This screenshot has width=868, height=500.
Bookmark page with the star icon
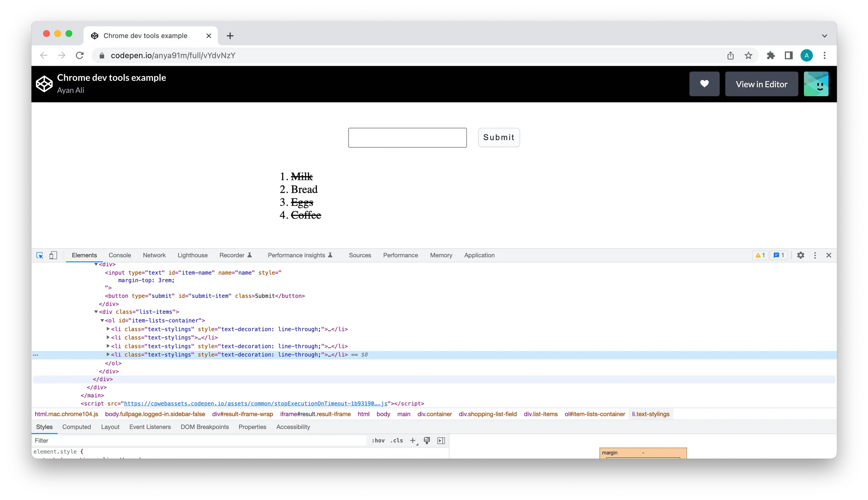[x=748, y=56]
